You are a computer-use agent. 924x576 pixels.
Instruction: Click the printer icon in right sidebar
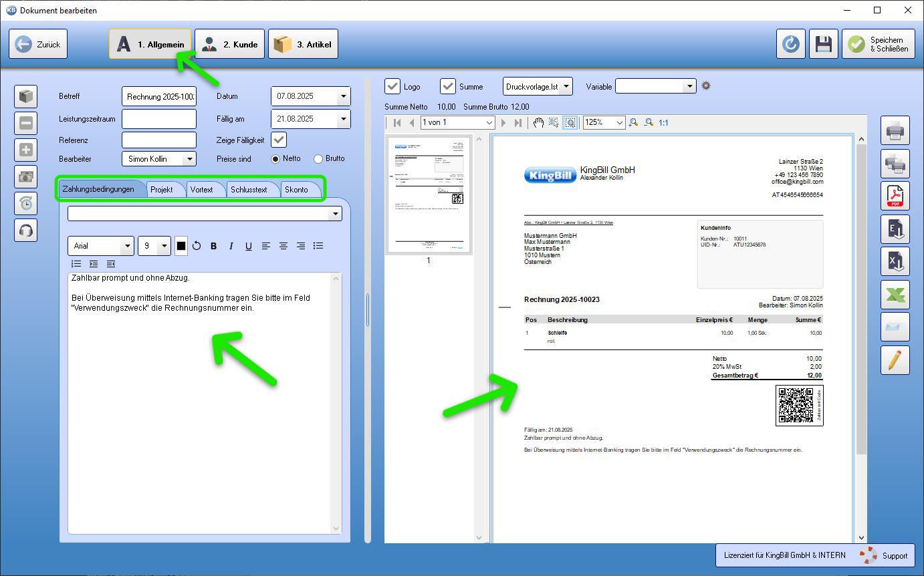click(x=895, y=130)
